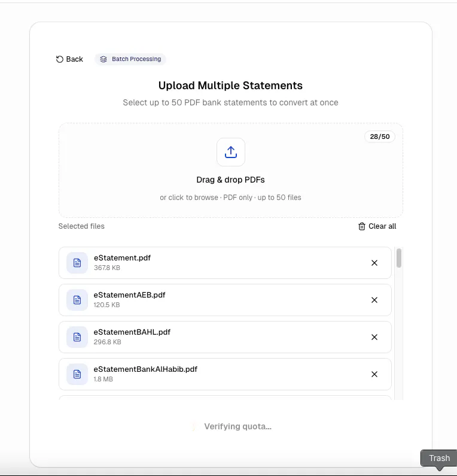Click the file list scrollbar thumb
Viewport: 457px width, 476px height.
(399, 258)
